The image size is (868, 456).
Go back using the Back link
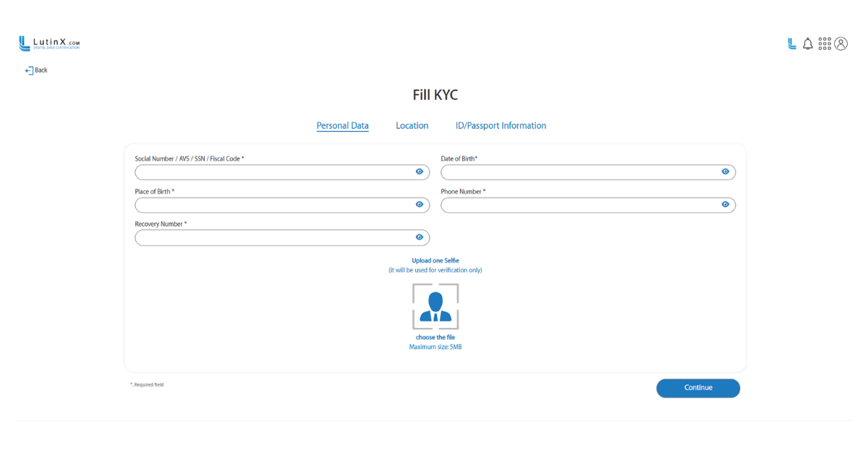point(36,70)
